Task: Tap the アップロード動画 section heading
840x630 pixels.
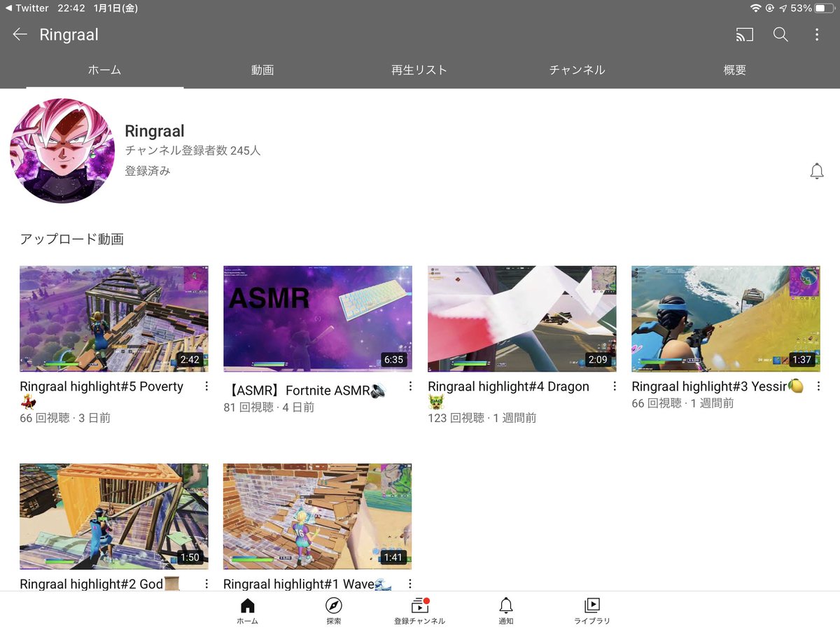Action: [71, 239]
